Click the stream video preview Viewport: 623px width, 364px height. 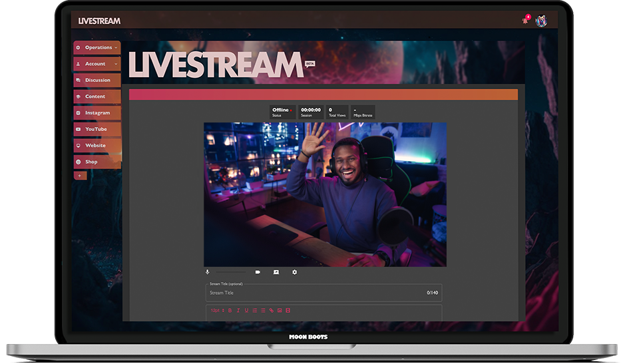325,194
